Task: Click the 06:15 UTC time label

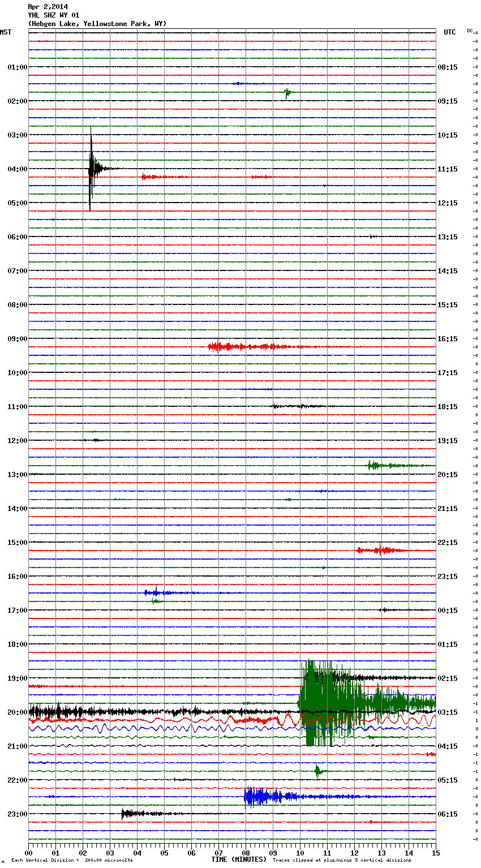Action: click(x=448, y=814)
